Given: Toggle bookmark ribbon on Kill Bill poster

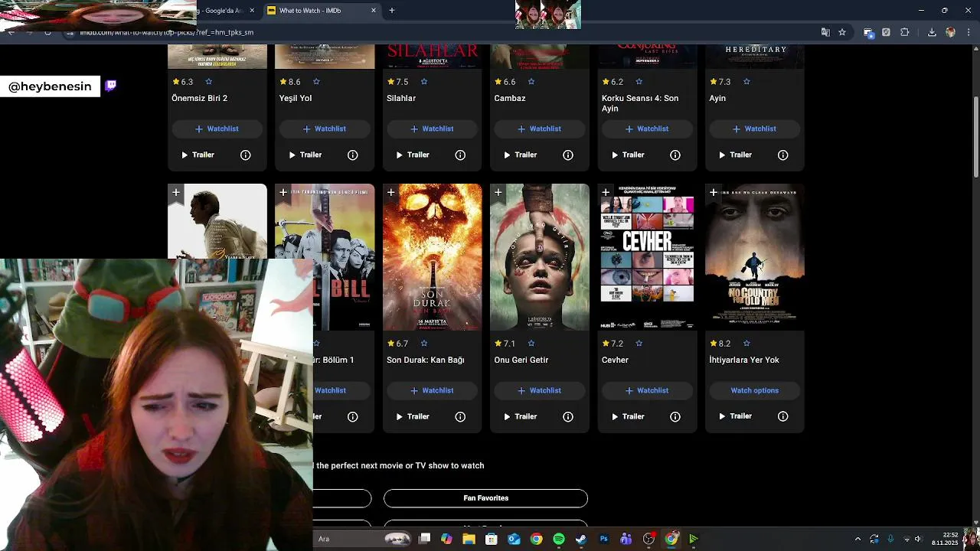Looking at the screenshot, I should pos(283,193).
